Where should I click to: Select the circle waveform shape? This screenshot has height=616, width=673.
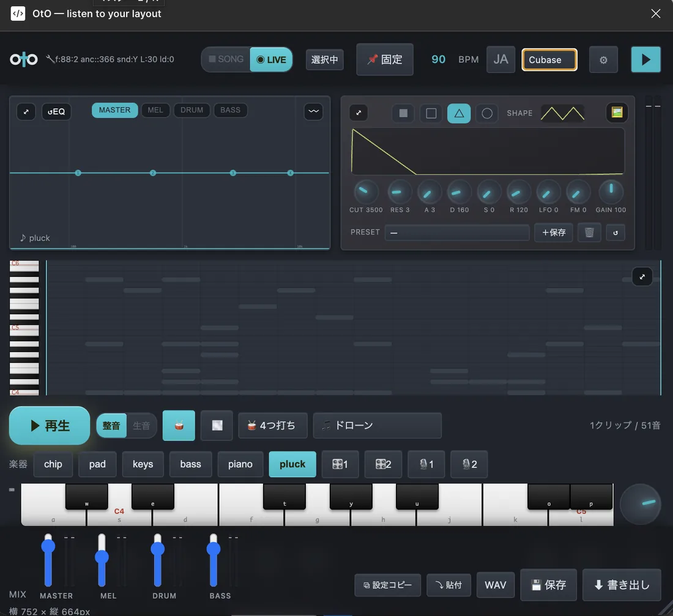coord(487,113)
